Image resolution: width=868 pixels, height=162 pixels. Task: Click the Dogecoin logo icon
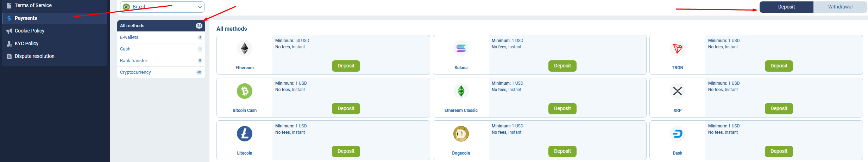[x=461, y=134]
